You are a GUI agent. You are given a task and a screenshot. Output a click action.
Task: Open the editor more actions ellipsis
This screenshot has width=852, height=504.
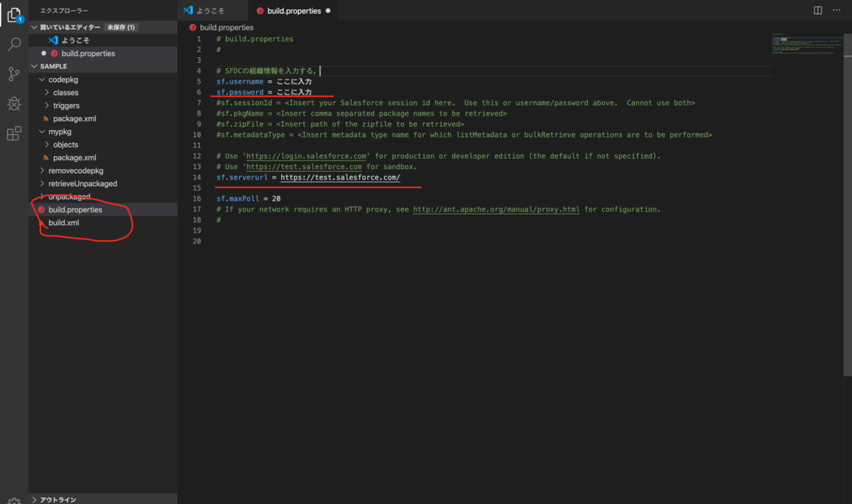(x=838, y=11)
